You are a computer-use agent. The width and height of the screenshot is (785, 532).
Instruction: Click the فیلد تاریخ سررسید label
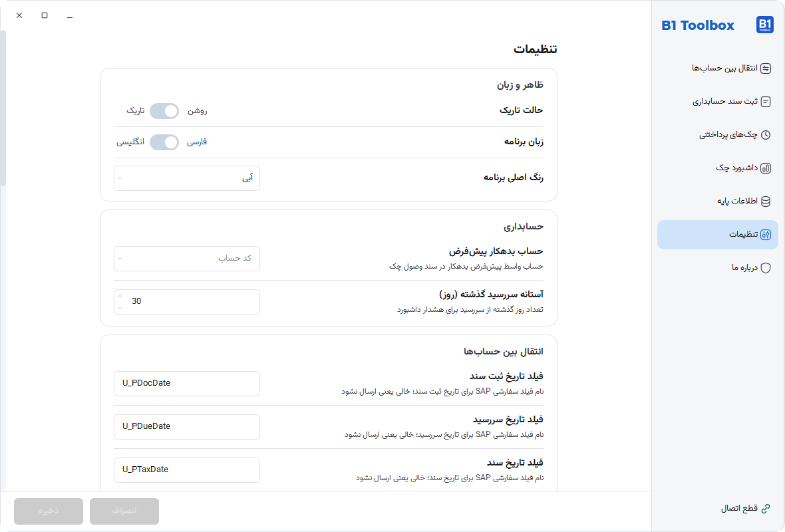tap(508, 420)
